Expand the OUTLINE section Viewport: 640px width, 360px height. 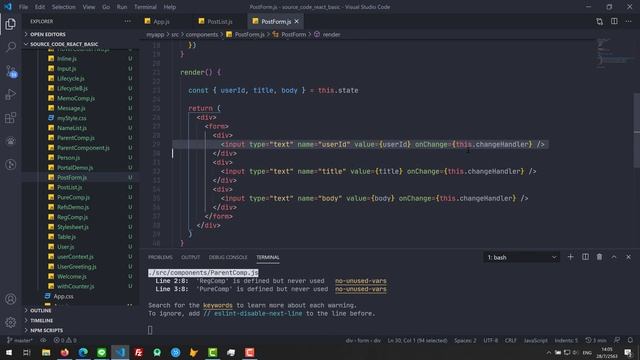(x=81, y=311)
